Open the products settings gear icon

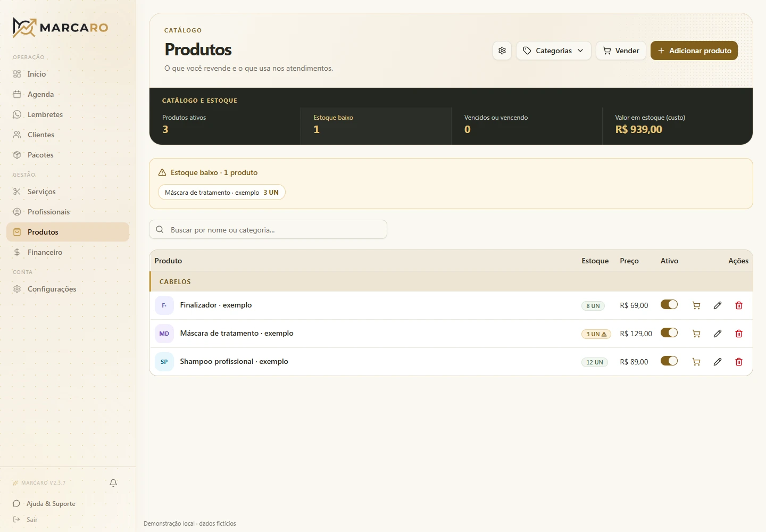(502, 51)
